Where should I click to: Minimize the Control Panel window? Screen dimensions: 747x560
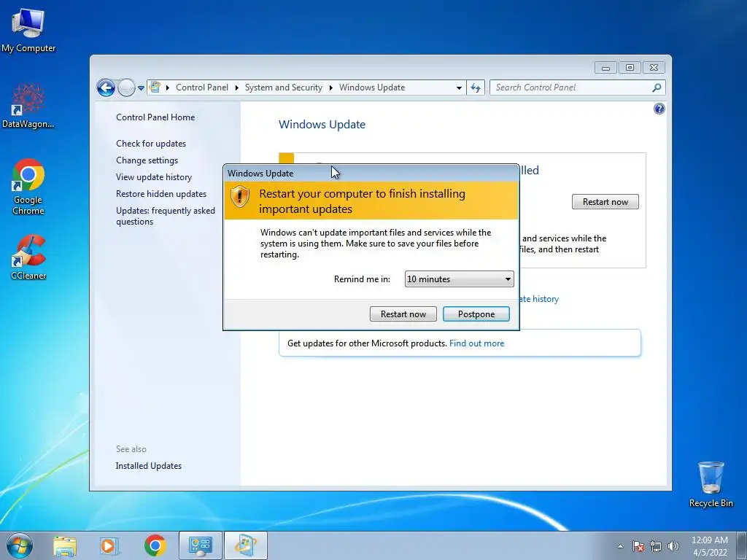click(605, 68)
